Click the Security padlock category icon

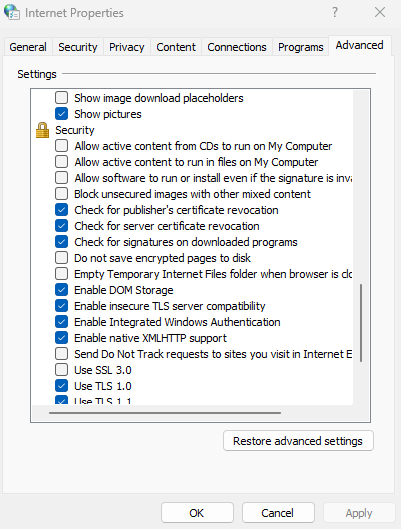coord(42,130)
